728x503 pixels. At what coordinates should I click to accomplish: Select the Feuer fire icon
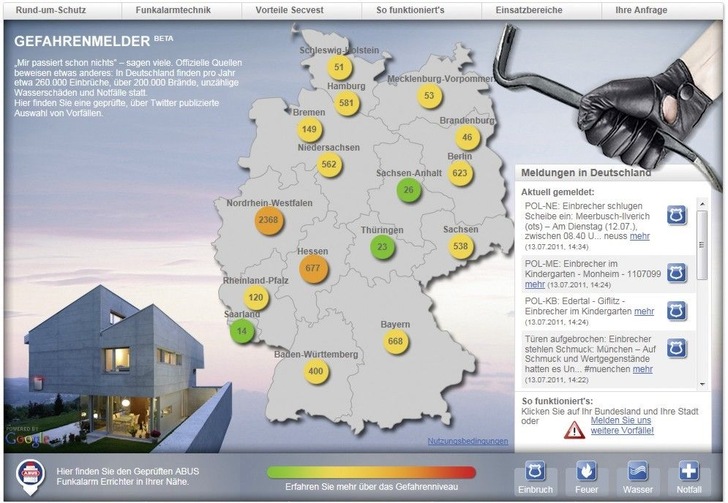click(x=586, y=471)
